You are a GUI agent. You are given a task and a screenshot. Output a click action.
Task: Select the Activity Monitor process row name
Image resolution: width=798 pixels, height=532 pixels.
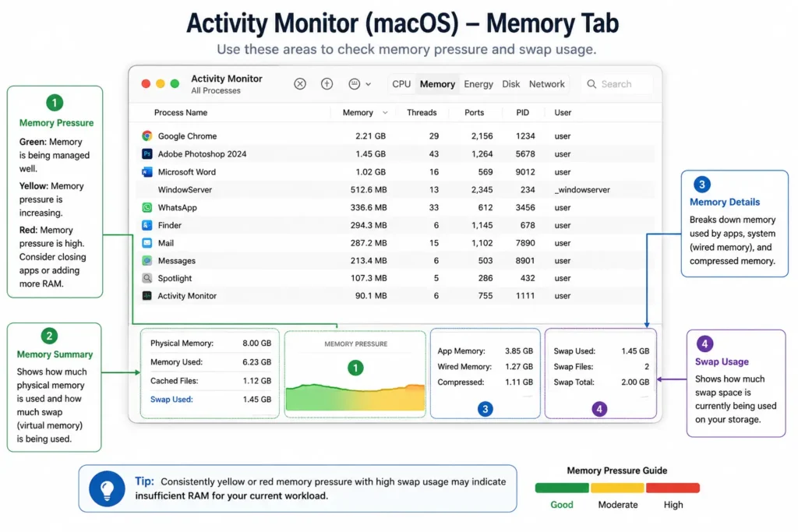[187, 295]
